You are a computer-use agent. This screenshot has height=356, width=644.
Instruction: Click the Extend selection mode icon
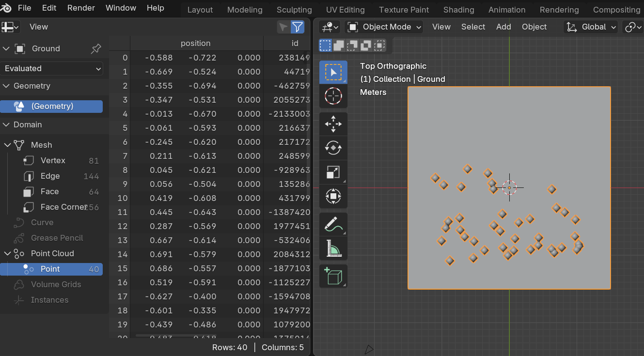[339, 46]
